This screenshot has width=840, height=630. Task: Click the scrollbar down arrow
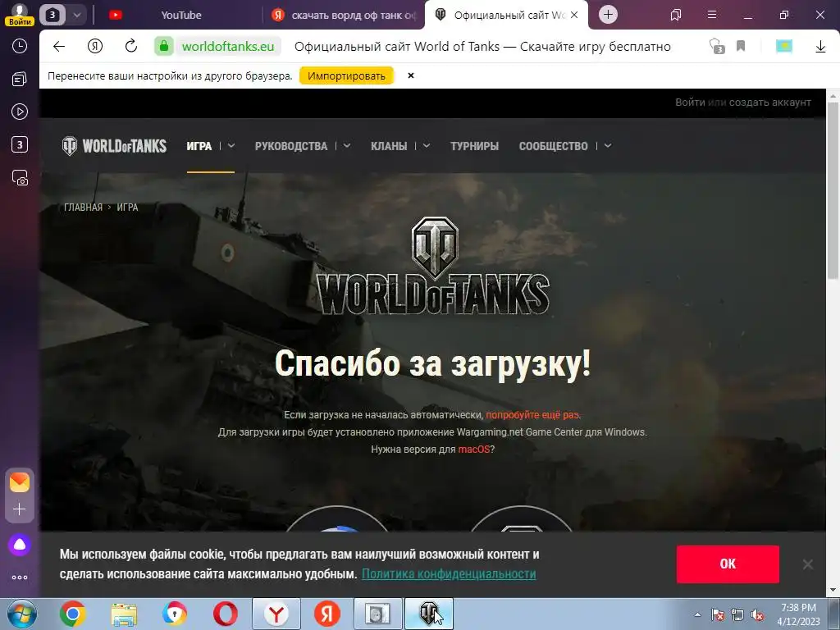click(x=833, y=590)
